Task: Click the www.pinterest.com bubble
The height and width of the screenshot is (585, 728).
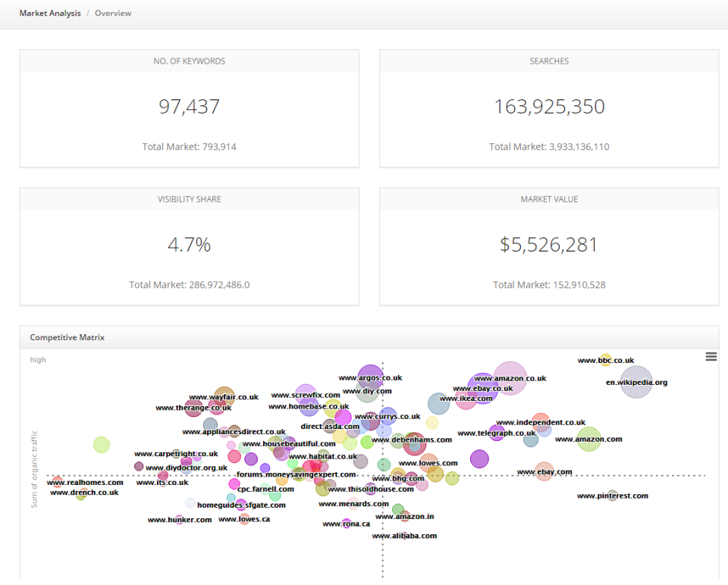Action: (613, 496)
